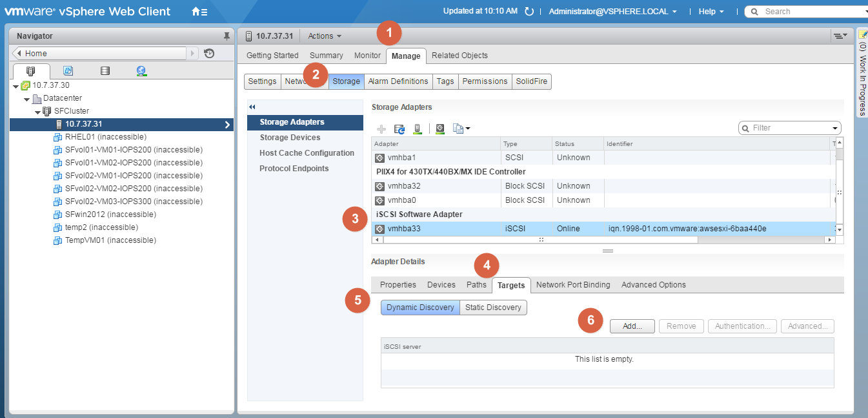Viewport: 868px width, 418px height.
Task: Click the rescan all storage adapters icon
Action: coord(418,129)
